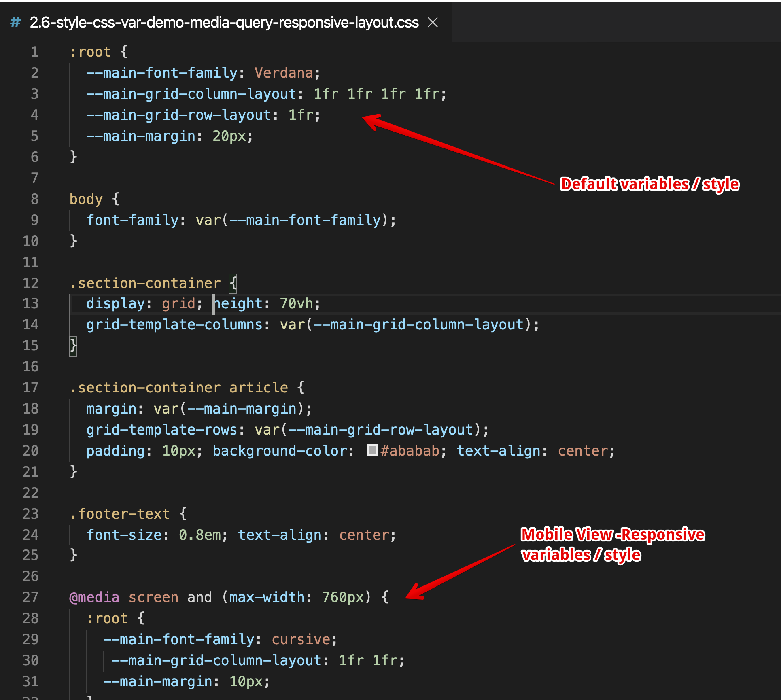Click line number 27 beside the media query
The image size is (781, 700).
[30, 597]
